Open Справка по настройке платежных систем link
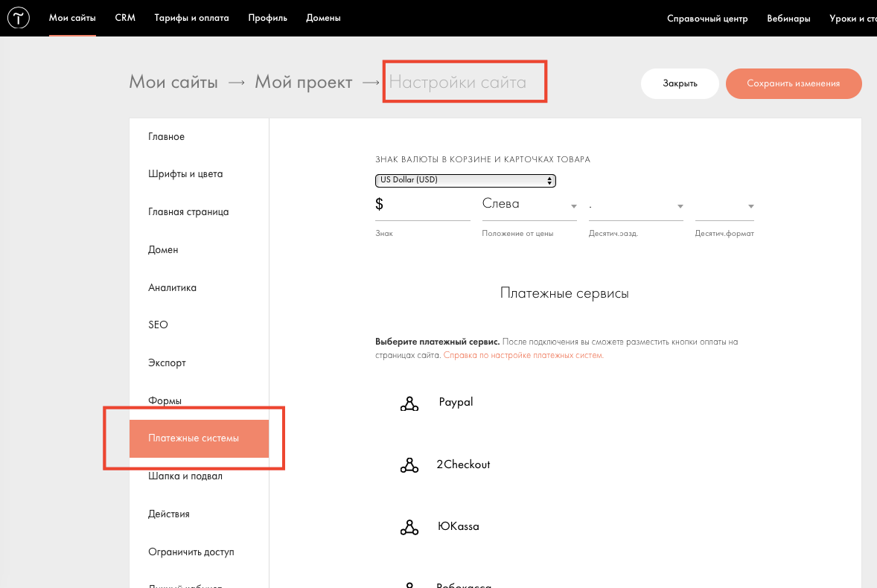Screen dimensions: 877x588 pyautogui.click(x=523, y=356)
